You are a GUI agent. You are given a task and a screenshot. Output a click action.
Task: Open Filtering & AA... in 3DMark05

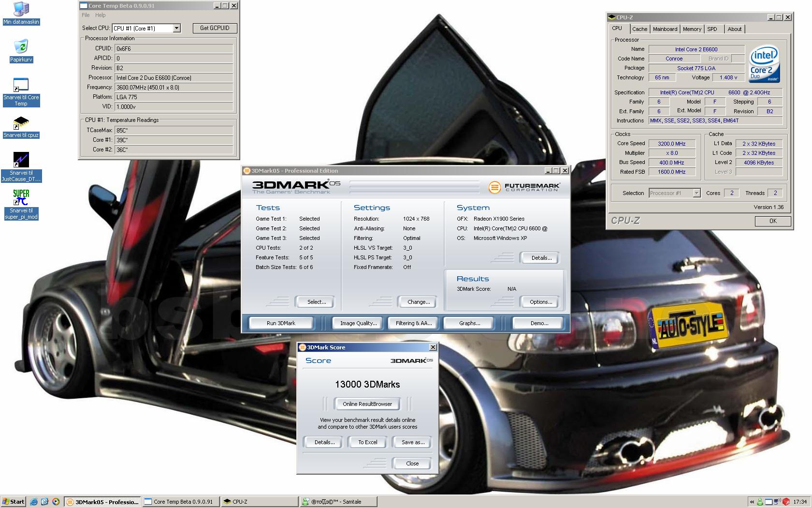pos(414,323)
